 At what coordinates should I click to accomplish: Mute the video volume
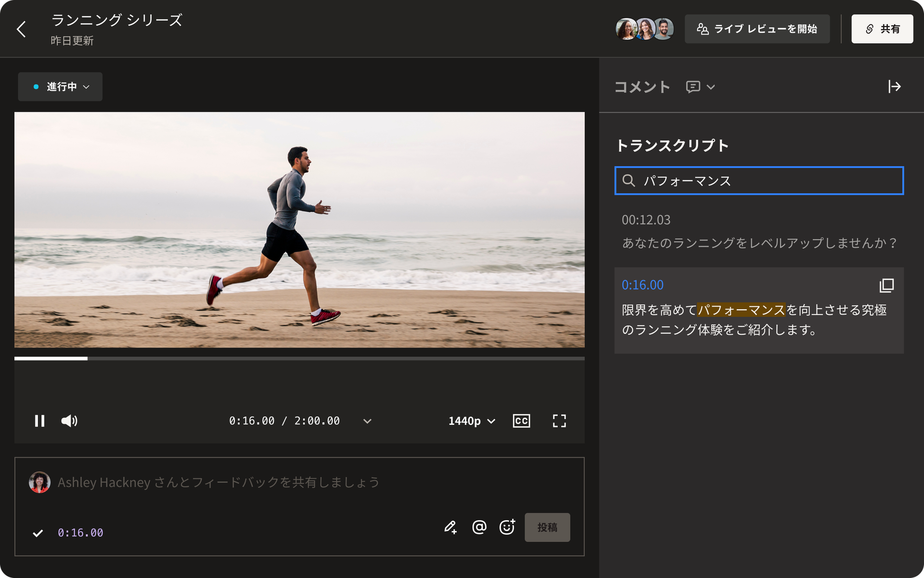pos(69,420)
